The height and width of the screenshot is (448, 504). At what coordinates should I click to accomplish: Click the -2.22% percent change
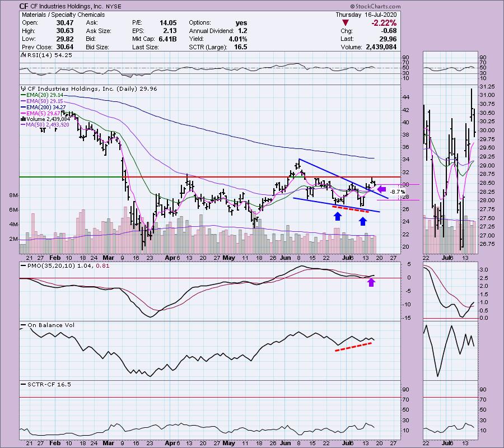pyautogui.click(x=384, y=23)
